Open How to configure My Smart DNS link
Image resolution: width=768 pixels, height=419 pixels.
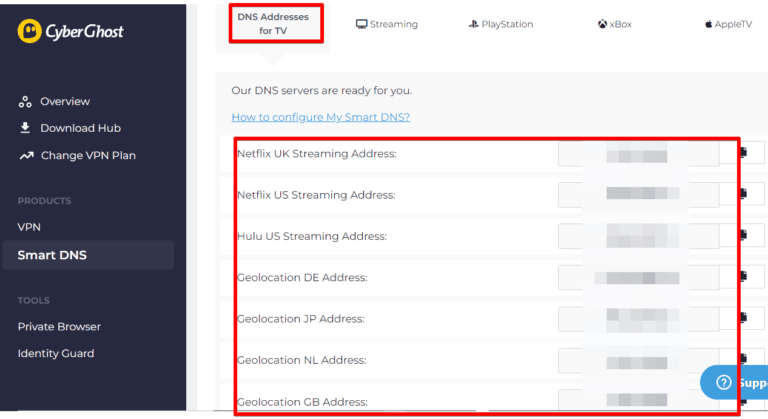coord(320,117)
